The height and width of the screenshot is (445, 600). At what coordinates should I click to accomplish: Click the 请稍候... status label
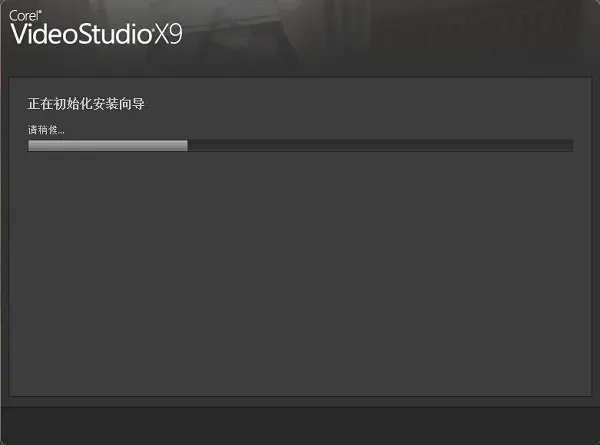point(46,130)
